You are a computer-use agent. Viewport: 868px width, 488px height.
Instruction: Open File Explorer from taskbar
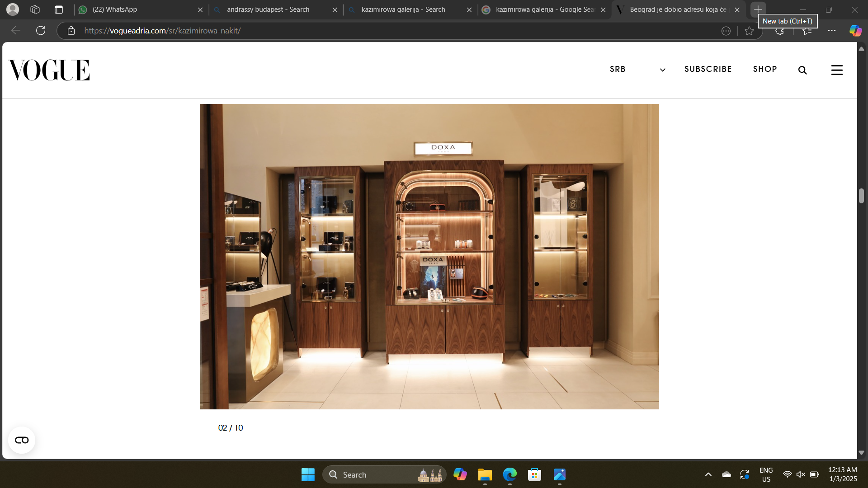coord(485,474)
